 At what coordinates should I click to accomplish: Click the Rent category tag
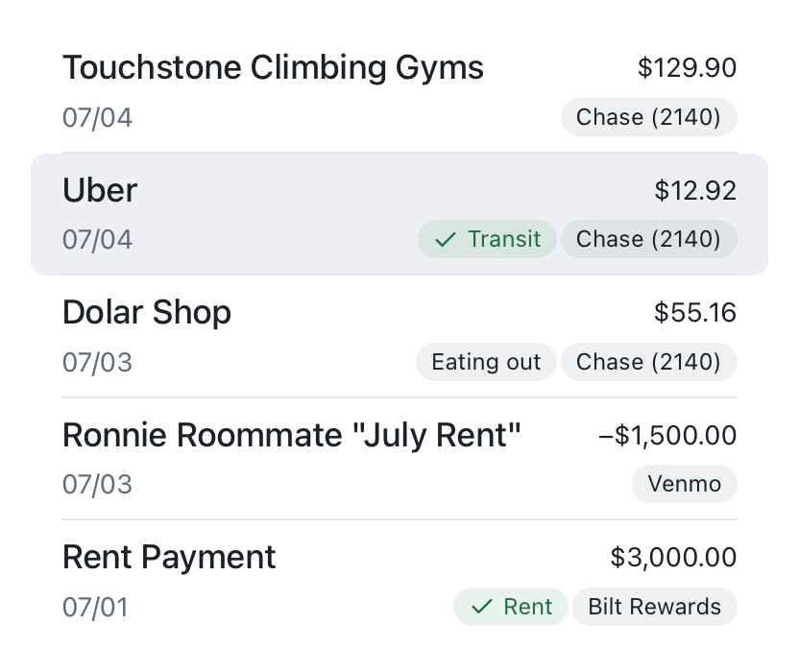(x=512, y=607)
